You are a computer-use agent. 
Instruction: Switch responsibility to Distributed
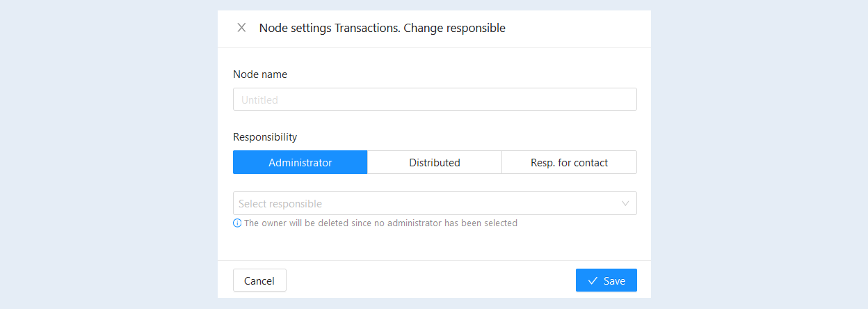point(435,162)
